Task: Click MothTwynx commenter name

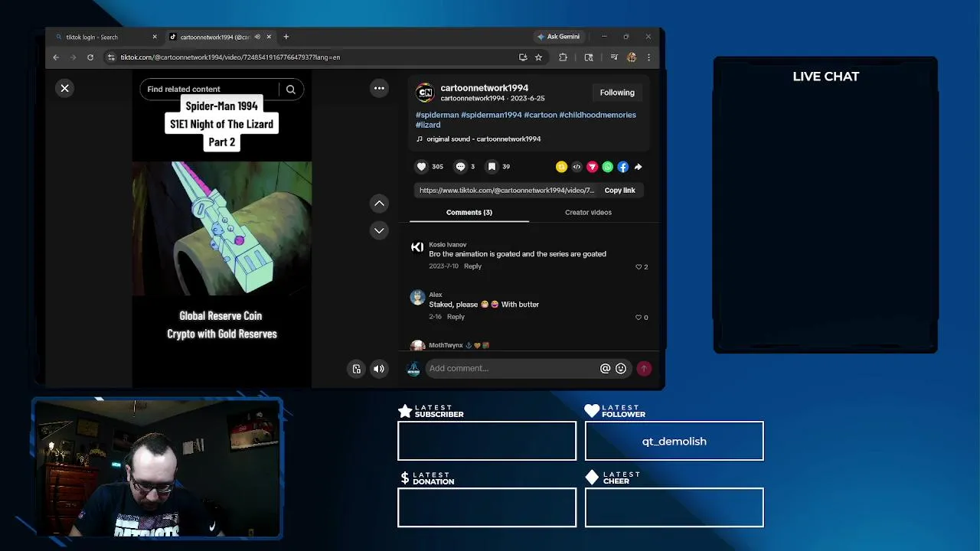Action: point(446,345)
